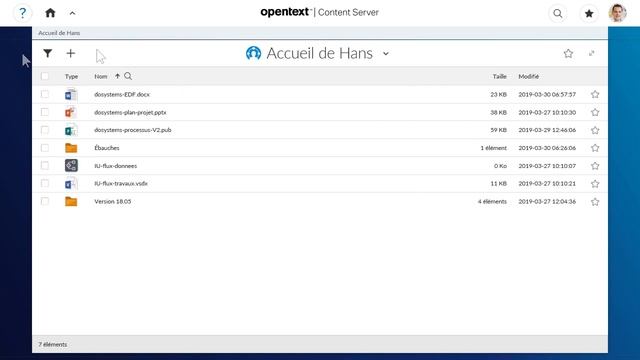Open the help question mark icon
This screenshot has width=640, height=360.
(x=22, y=13)
